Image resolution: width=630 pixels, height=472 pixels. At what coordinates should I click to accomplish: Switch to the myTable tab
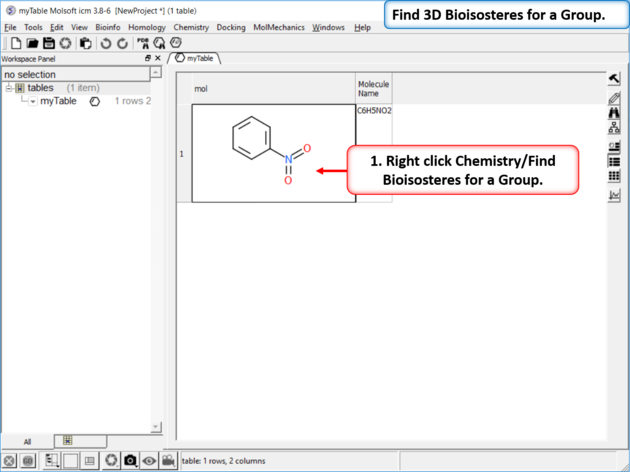[x=197, y=59]
